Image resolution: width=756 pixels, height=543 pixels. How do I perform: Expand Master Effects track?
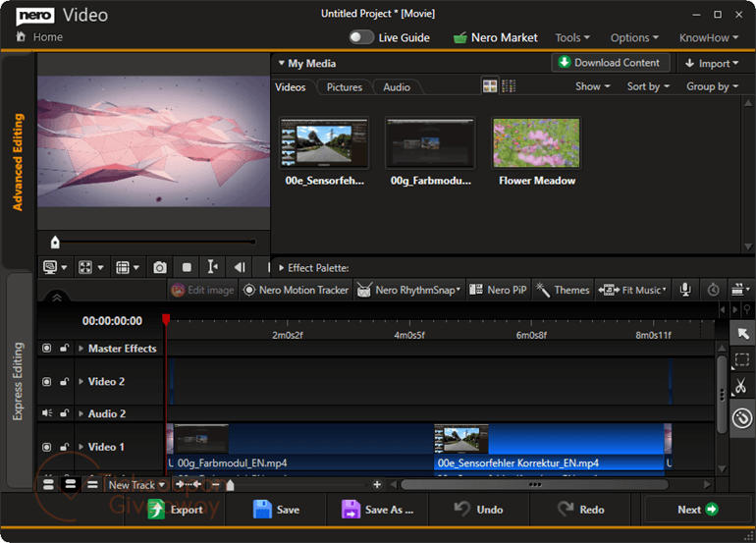pos(81,349)
